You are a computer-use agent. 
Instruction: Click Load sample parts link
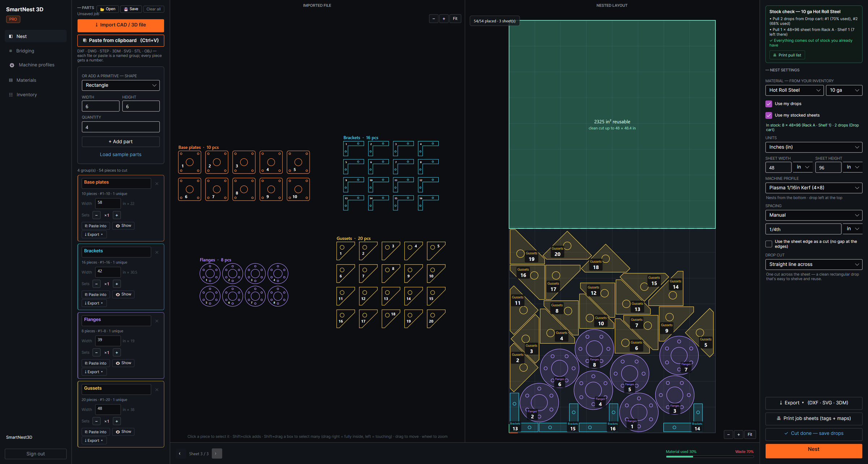(120, 155)
